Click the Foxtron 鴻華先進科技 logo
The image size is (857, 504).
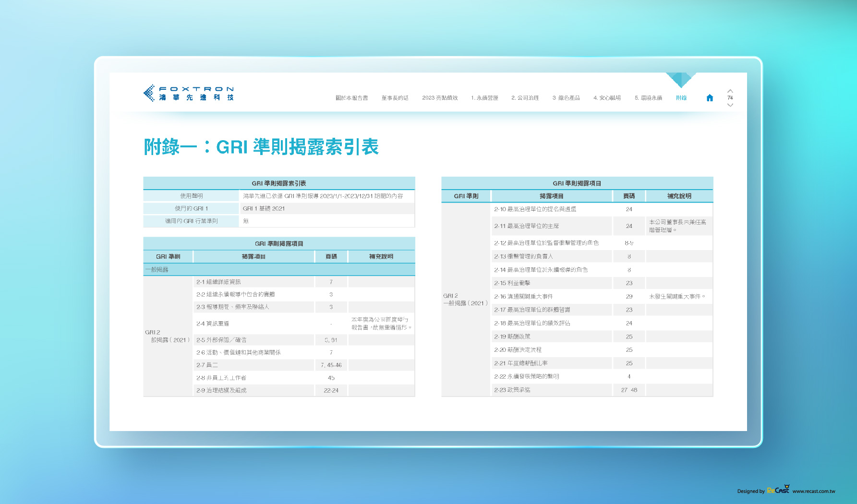click(188, 93)
